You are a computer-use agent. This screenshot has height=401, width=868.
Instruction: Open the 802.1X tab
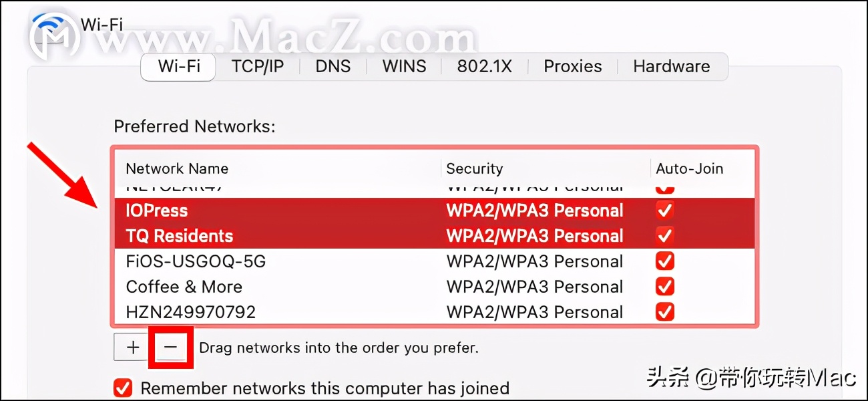tap(483, 66)
